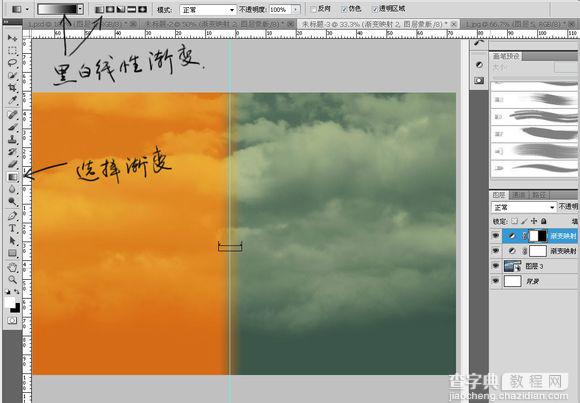Open the 模式 blending mode dropdown
Viewport: 580px width, 403px height.
pos(208,10)
